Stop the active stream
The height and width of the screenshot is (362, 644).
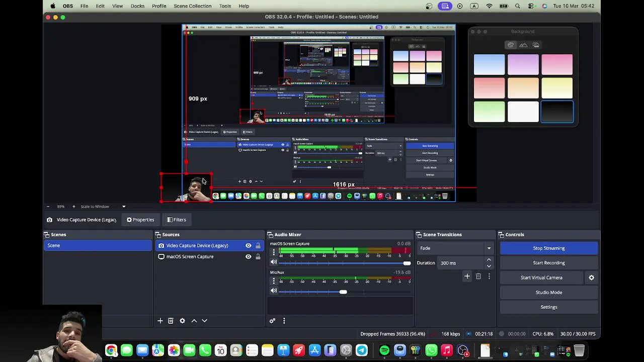coord(549,248)
